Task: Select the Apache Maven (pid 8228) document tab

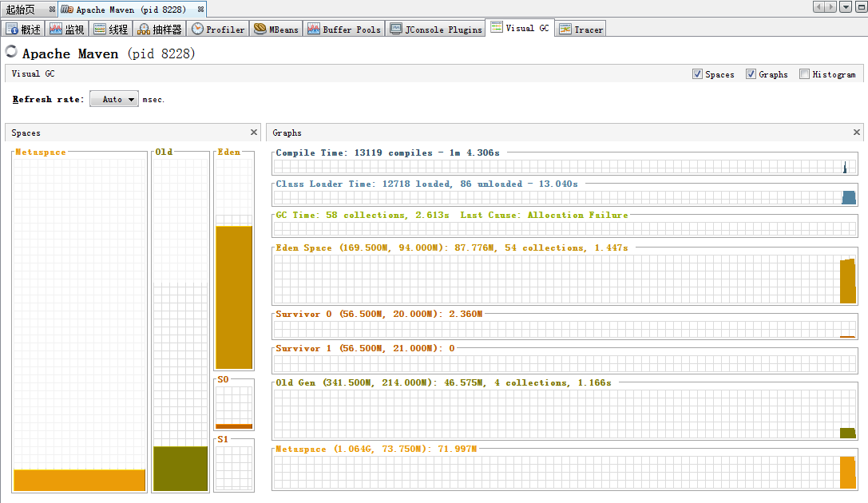Action: tap(131, 10)
